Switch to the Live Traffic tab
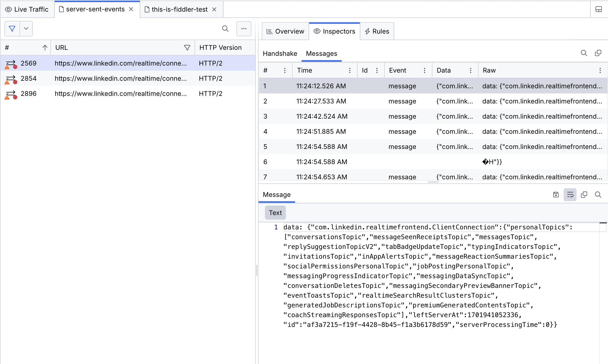The height and width of the screenshot is (364, 608). tap(27, 9)
